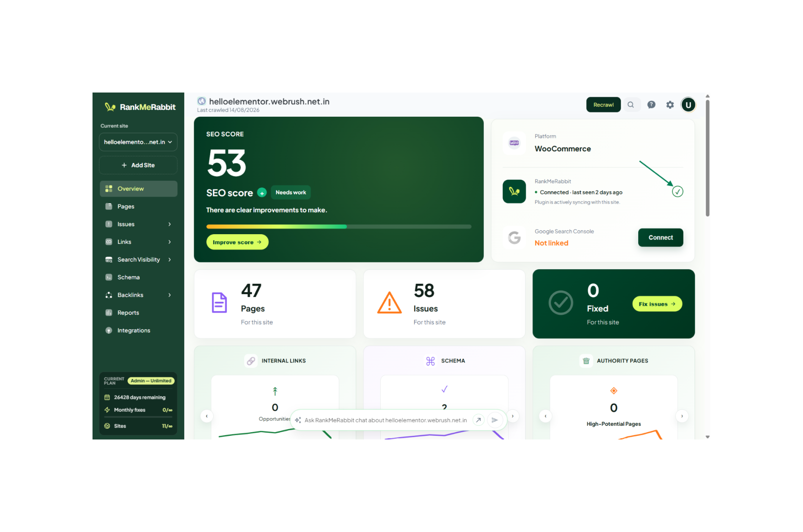
Task: Connect Google Search Console
Action: [x=661, y=237]
